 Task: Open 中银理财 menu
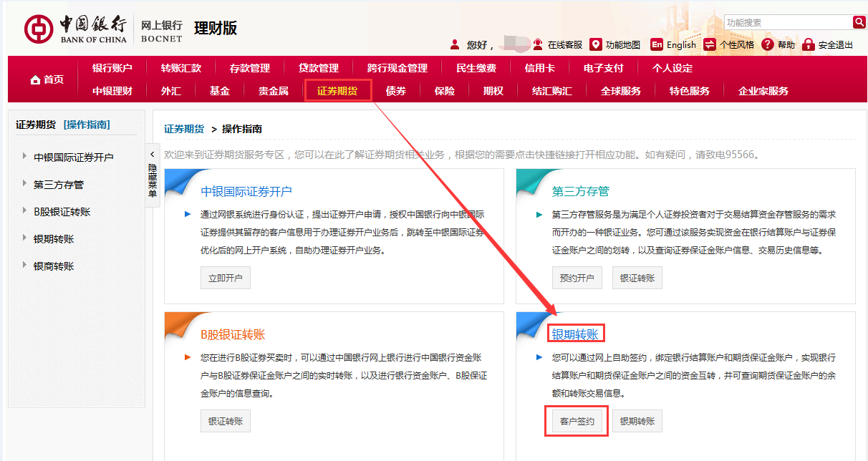(112, 91)
